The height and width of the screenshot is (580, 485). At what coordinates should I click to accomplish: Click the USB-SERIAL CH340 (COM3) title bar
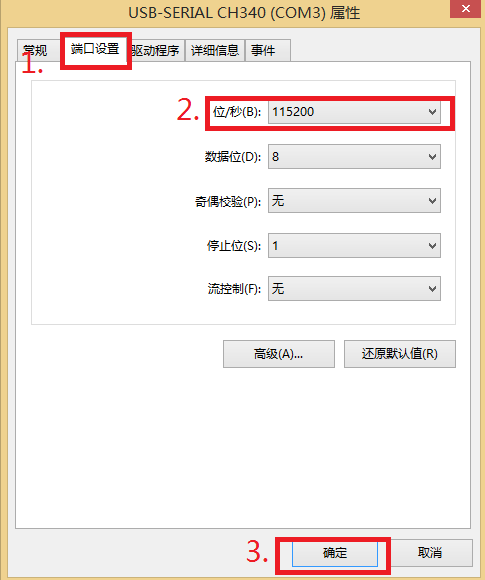[244, 13]
